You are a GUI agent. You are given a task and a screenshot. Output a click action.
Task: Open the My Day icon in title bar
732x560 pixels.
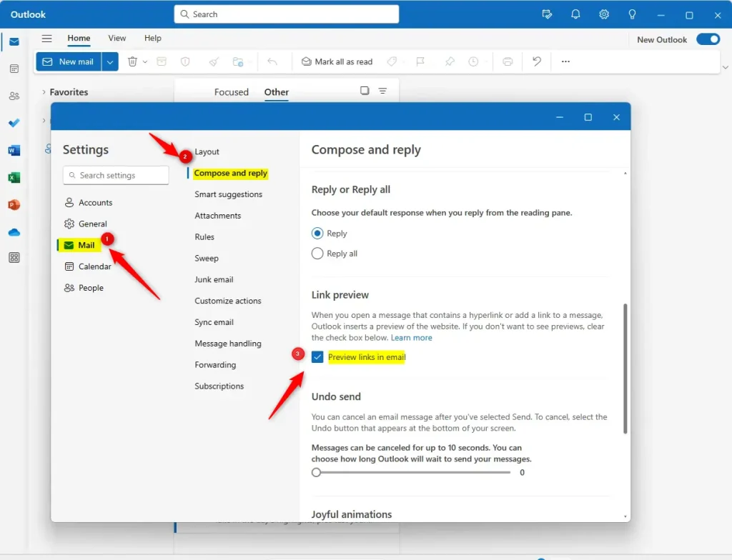(x=547, y=14)
